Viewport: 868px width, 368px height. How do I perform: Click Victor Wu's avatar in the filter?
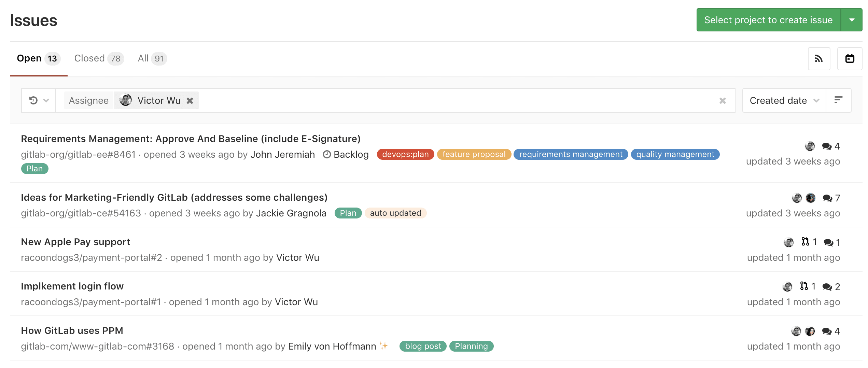click(125, 100)
